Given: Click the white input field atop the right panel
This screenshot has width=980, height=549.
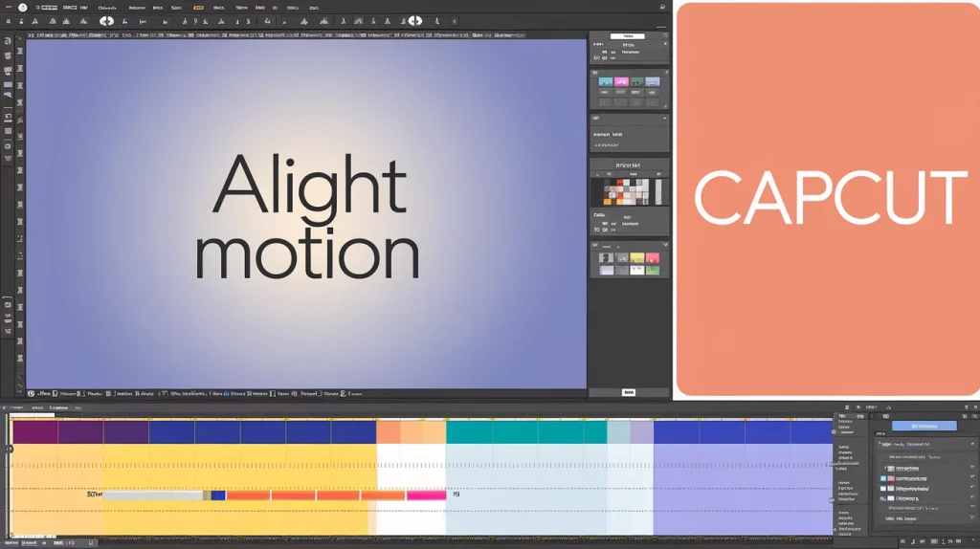Looking at the screenshot, I should pyautogui.click(x=627, y=36).
